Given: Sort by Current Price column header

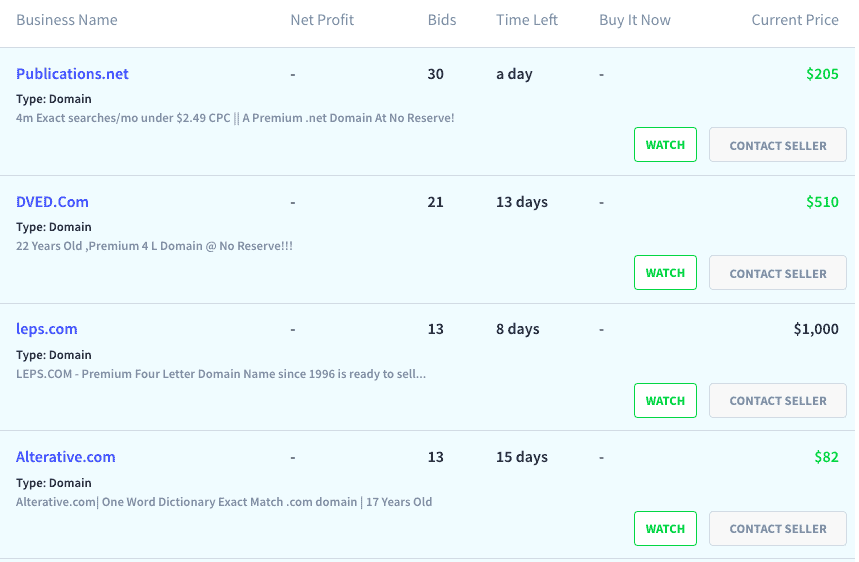Looking at the screenshot, I should coord(795,20).
